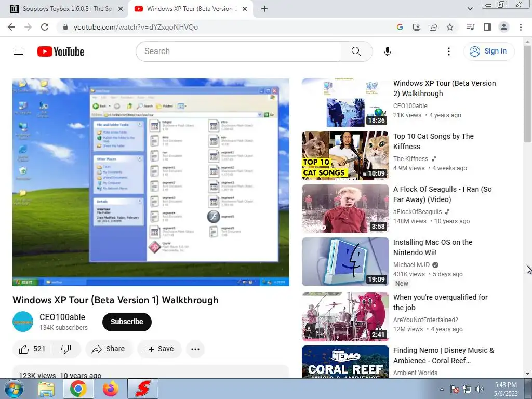The height and width of the screenshot is (399, 532).
Task: Open tab search dropdown chevron
Action: [470, 9]
